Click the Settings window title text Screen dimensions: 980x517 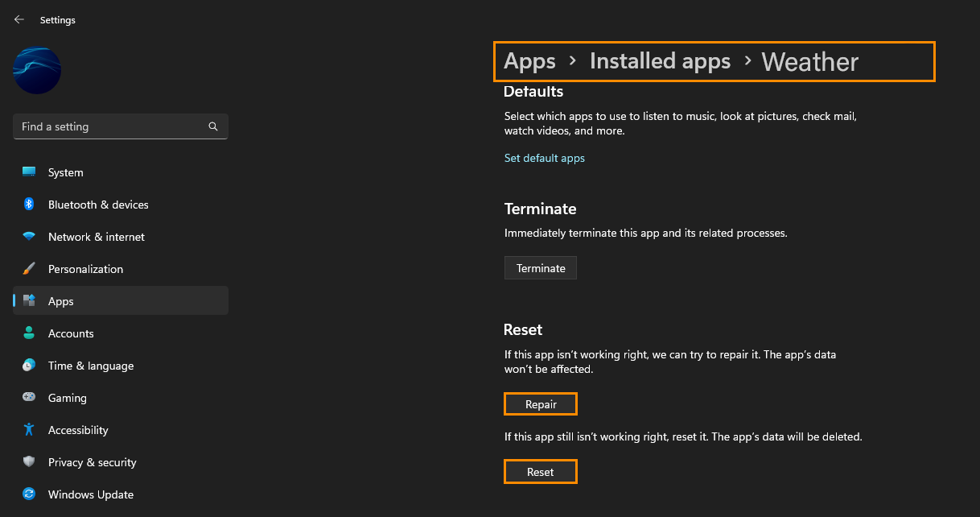coord(58,20)
